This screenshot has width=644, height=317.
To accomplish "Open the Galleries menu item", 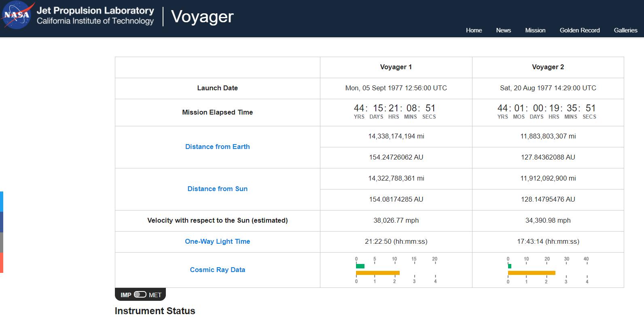I will (625, 30).
